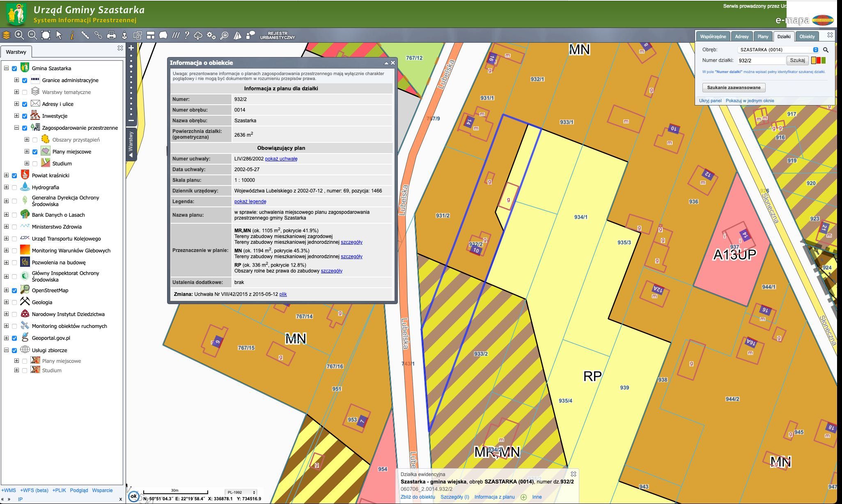Select the zoom out magnifier tool
The width and height of the screenshot is (842, 504).
(32, 35)
